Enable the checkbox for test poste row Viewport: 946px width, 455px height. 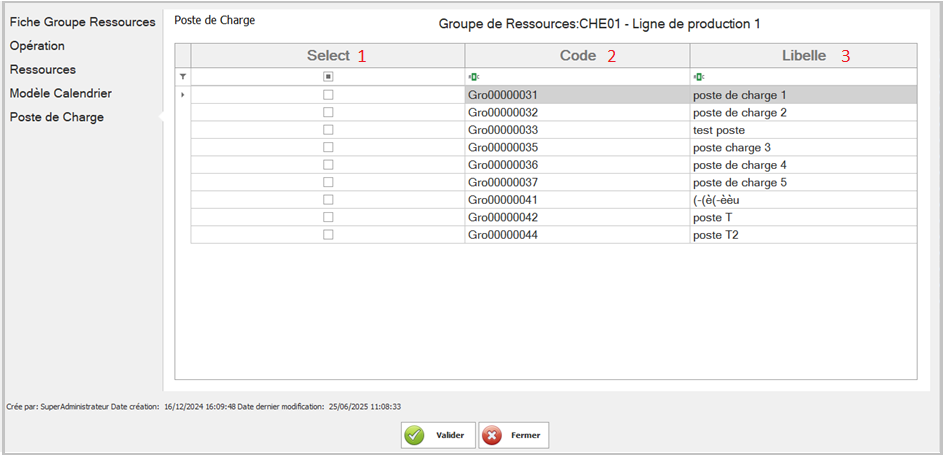(328, 130)
